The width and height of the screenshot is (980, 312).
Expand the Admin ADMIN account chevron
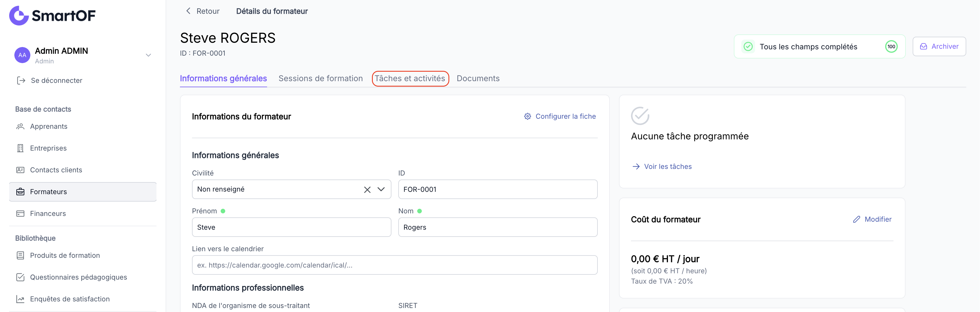coord(148,55)
